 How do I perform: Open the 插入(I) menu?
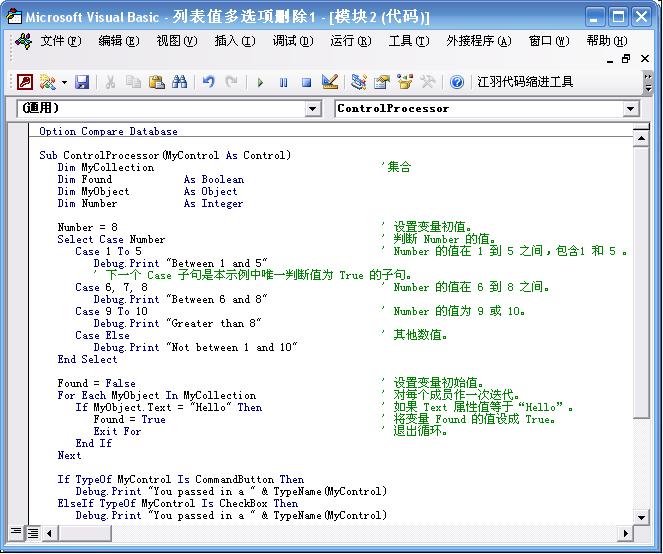[x=235, y=41]
